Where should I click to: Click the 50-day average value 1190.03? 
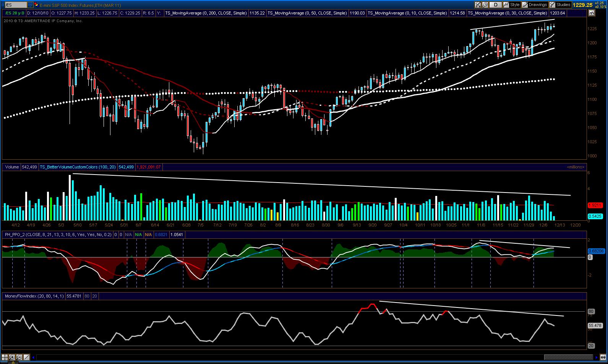point(357,13)
